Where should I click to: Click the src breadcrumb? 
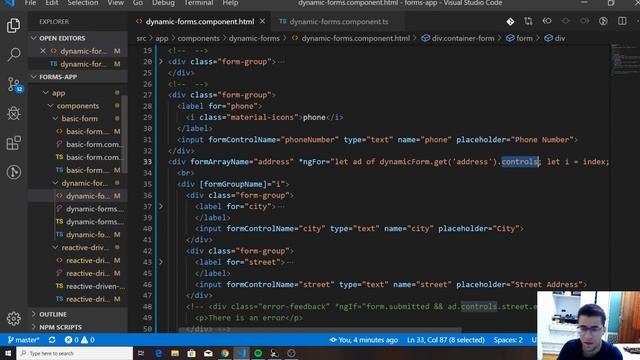141,38
